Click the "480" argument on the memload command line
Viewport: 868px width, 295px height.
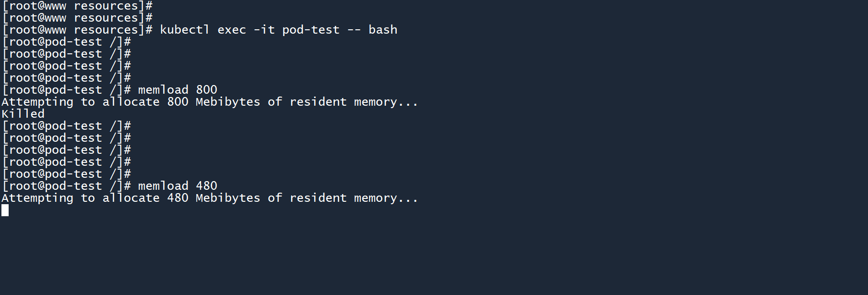206,186
